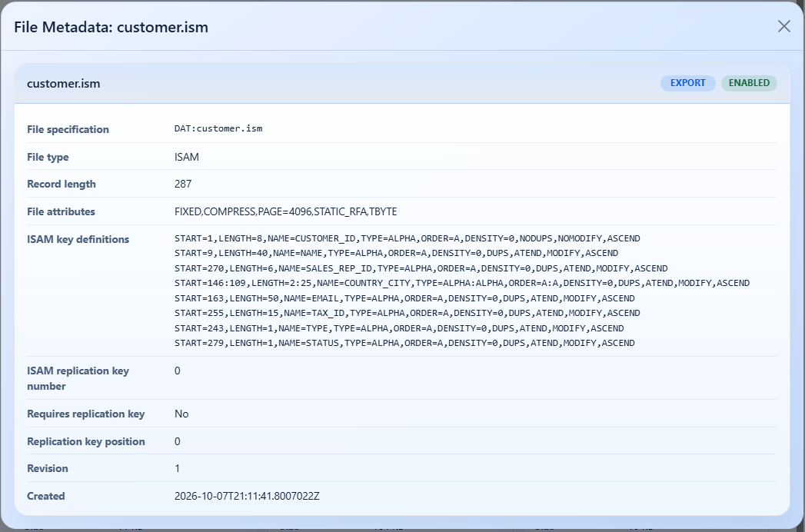
Task: Click the customer.ism card header title
Action: point(64,83)
